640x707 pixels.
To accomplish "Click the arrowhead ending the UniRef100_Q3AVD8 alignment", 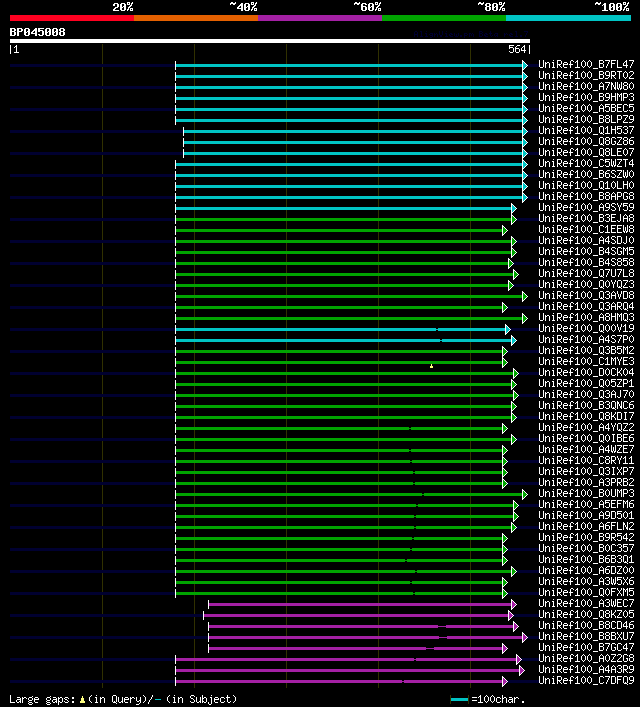I will (525, 296).
